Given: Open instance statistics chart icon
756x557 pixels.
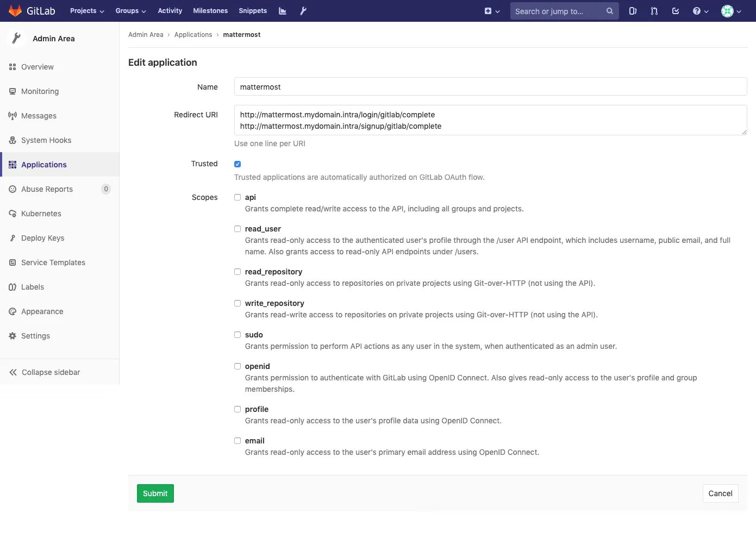Looking at the screenshot, I should (x=283, y=11).
